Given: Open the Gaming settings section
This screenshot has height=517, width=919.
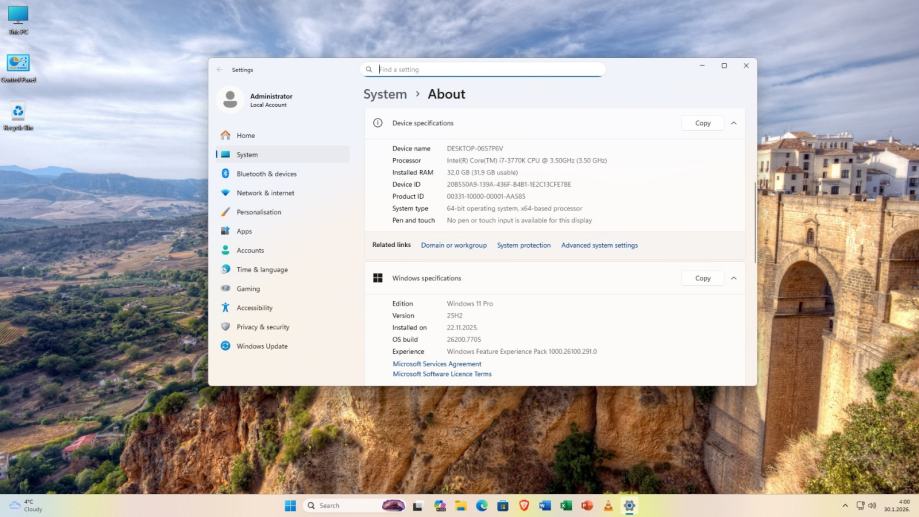Looking at the screenshot, I should click(x=248, y=289).
